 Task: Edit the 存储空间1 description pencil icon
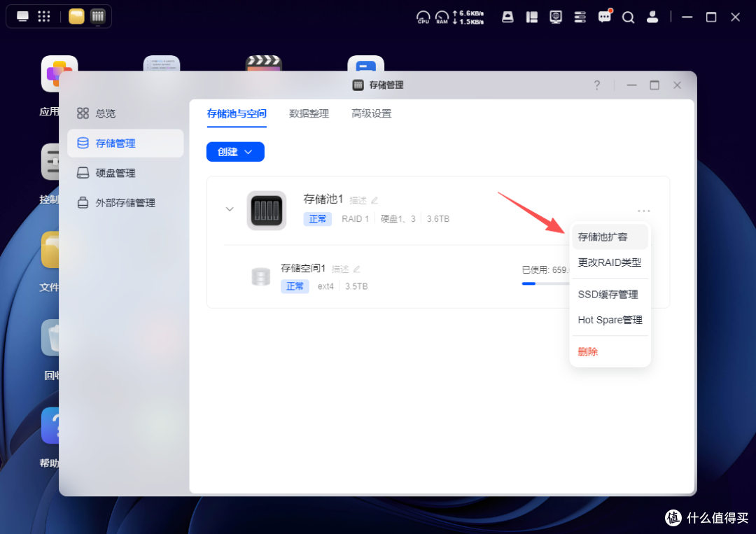tap(357, 269)
